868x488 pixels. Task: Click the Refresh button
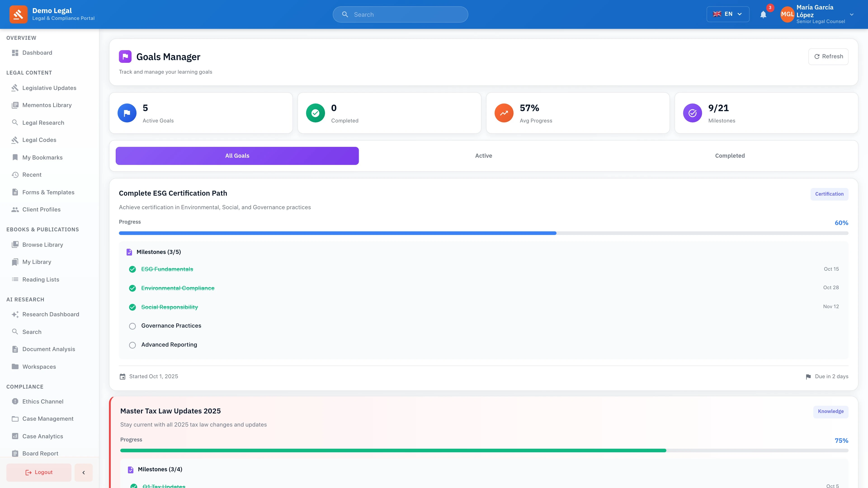[828, 56]
